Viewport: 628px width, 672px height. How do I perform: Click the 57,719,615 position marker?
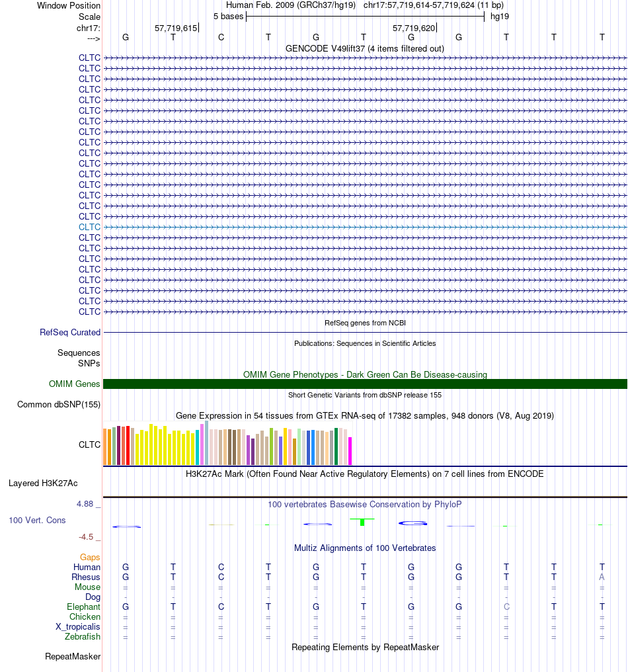pyautogui.click(x=176, y=28)
